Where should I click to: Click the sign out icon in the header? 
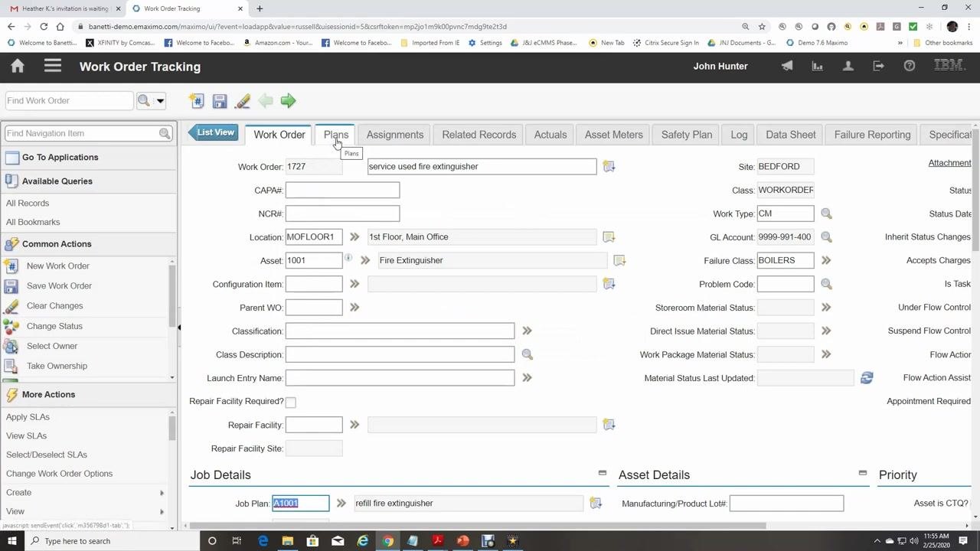[x=879, y=66]
